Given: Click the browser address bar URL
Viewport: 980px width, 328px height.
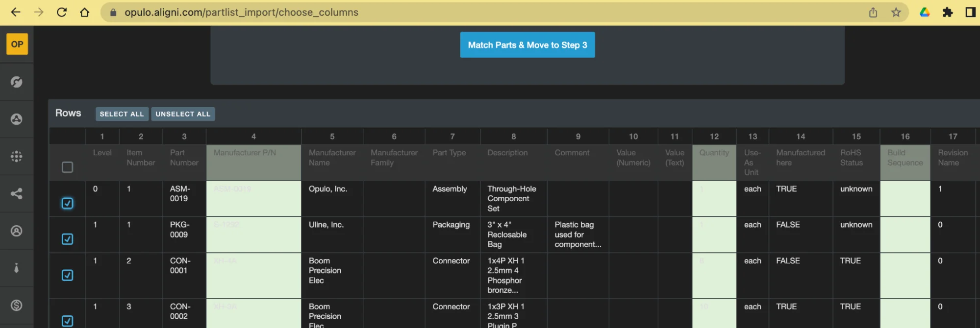Looking at the screenshot, I should pos(241,12).
